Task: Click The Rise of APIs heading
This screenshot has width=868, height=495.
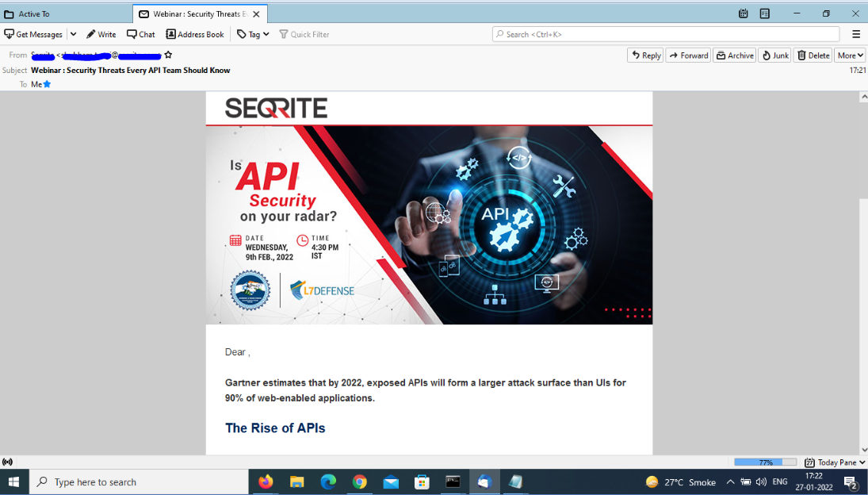Action: [275, 428]
